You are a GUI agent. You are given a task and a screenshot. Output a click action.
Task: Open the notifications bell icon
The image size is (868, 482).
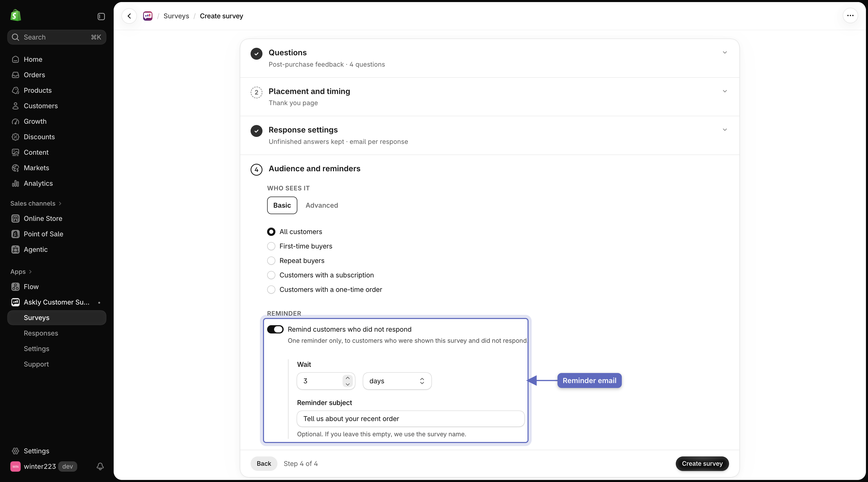pyautogui.click(x=100, y=466)
